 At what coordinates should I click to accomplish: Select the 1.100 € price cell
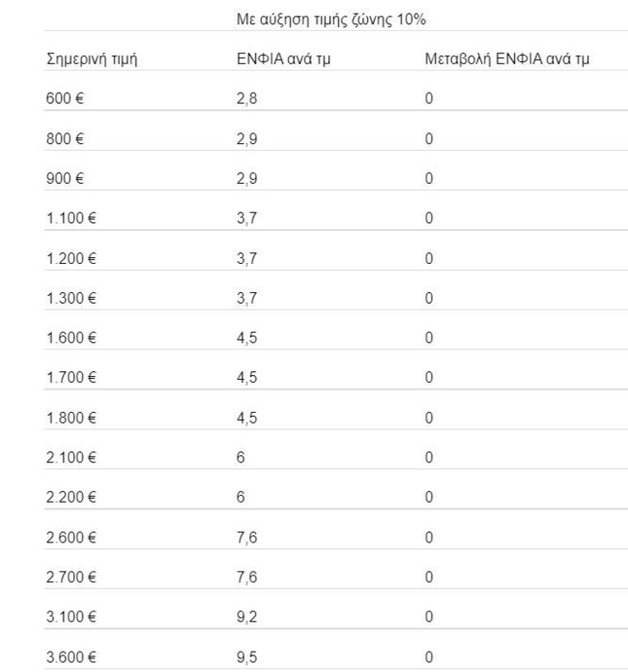coord(71,219)
